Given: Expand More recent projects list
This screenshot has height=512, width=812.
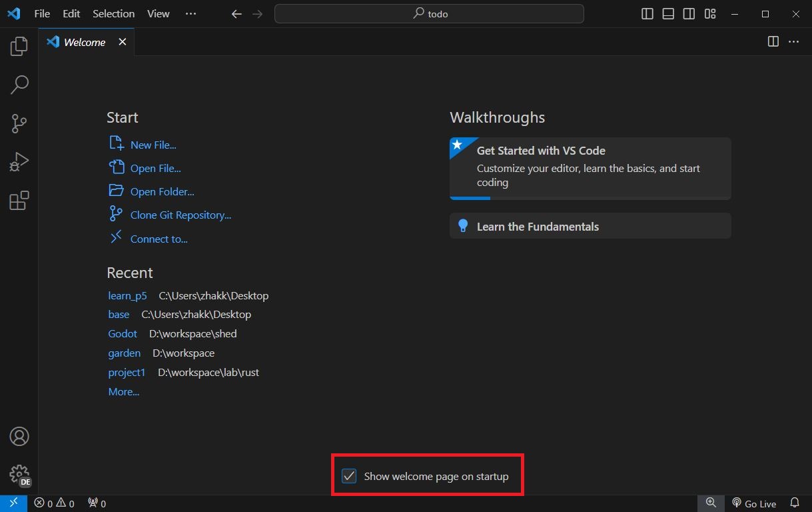Looking at the screenshot, I should click(x=123, y=391).
